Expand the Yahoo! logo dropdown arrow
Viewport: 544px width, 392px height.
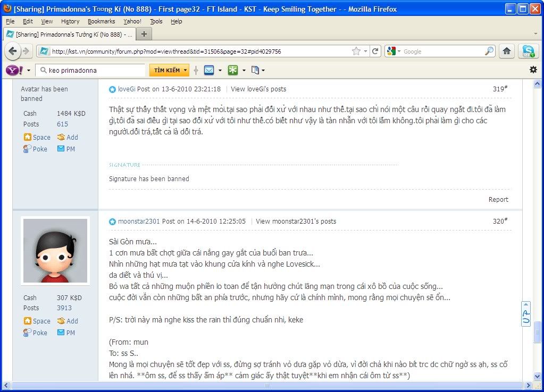click(x=28, y=70)
